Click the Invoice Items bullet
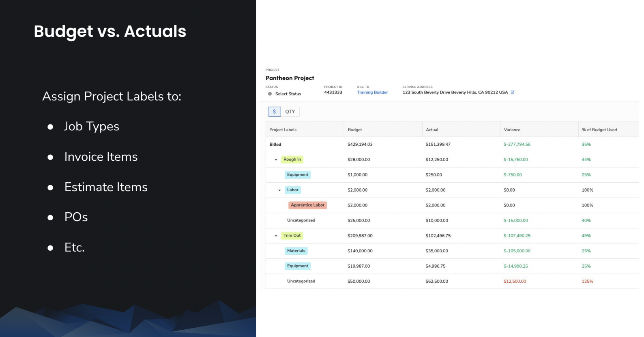The image size is (644, 337). click(x=101, y=157)
